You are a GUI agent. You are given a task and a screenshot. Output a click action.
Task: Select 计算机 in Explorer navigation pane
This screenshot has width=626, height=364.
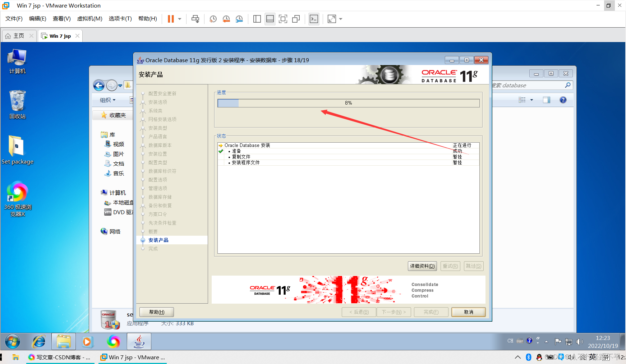pos(114,193)
